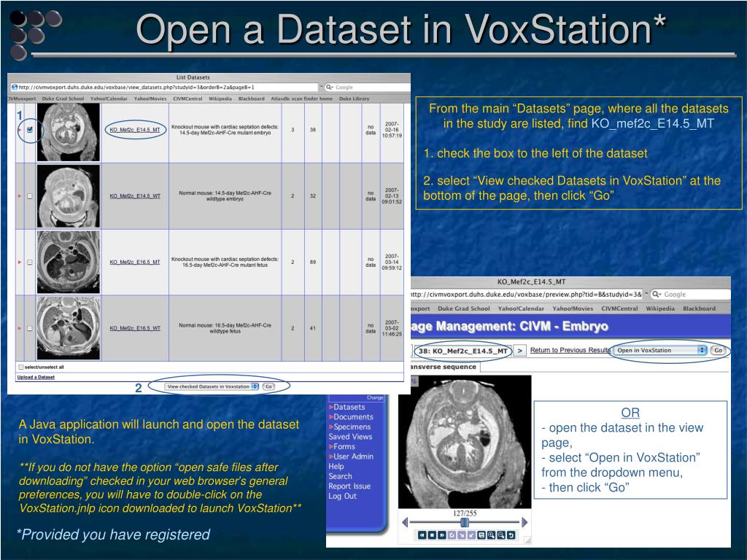Click the Upload a Dataset link

[36, 377]
